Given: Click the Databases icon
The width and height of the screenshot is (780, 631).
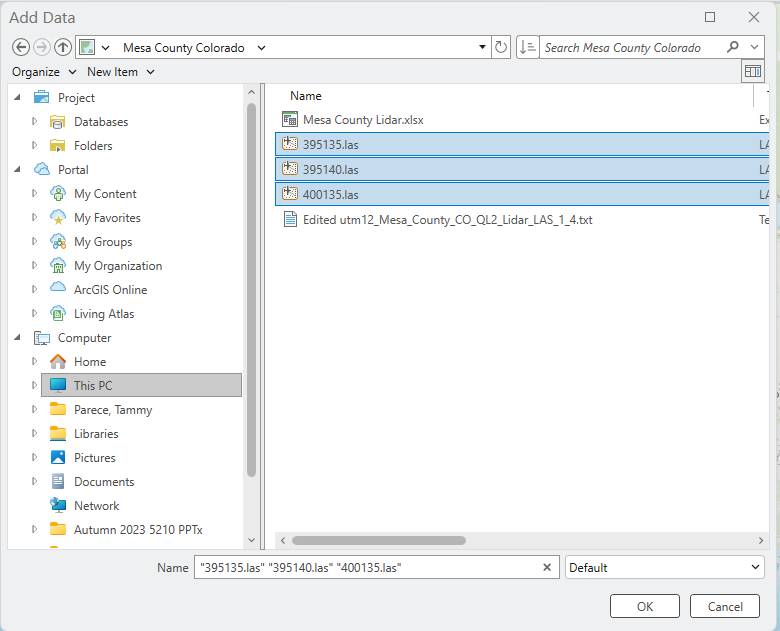Looking at the screenshot, I should point(58,121).
